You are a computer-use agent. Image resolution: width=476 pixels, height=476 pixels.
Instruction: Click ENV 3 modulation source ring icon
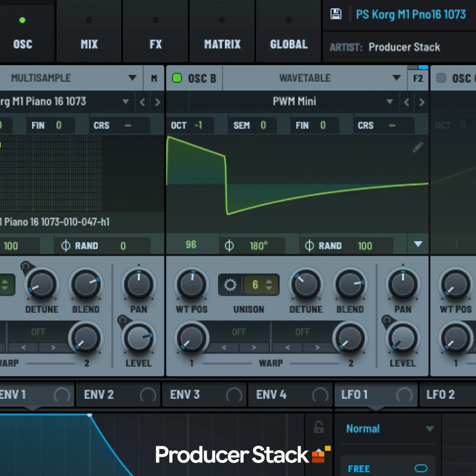234,395
